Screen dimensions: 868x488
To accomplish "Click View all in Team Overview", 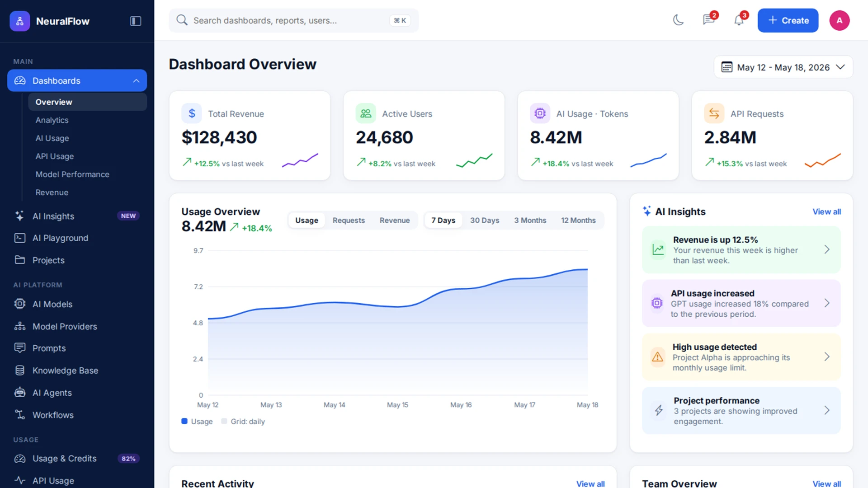I will pos(826,483).
